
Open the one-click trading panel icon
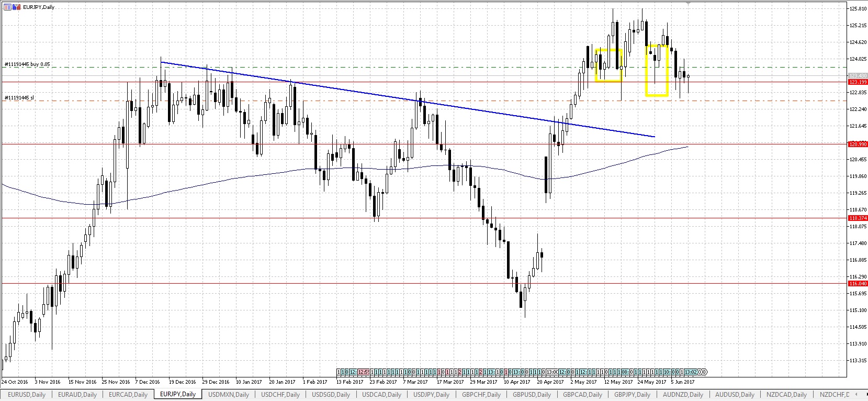[7, 7]
